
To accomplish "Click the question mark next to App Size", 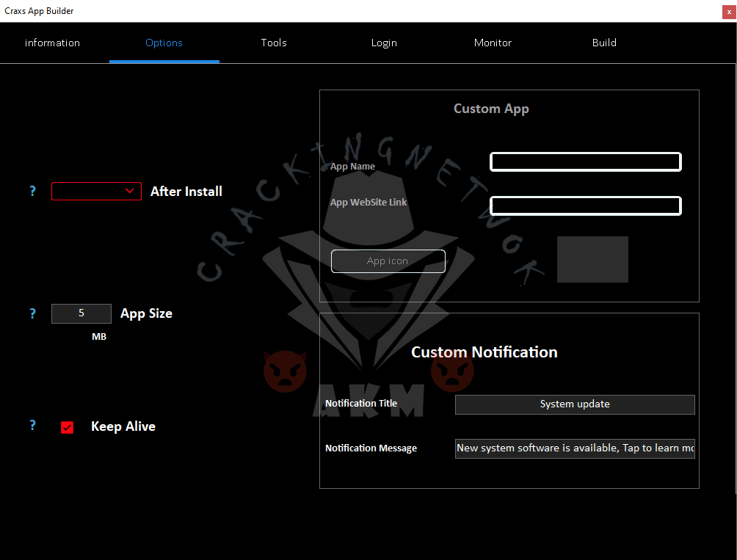I will (x=32, y=313).
